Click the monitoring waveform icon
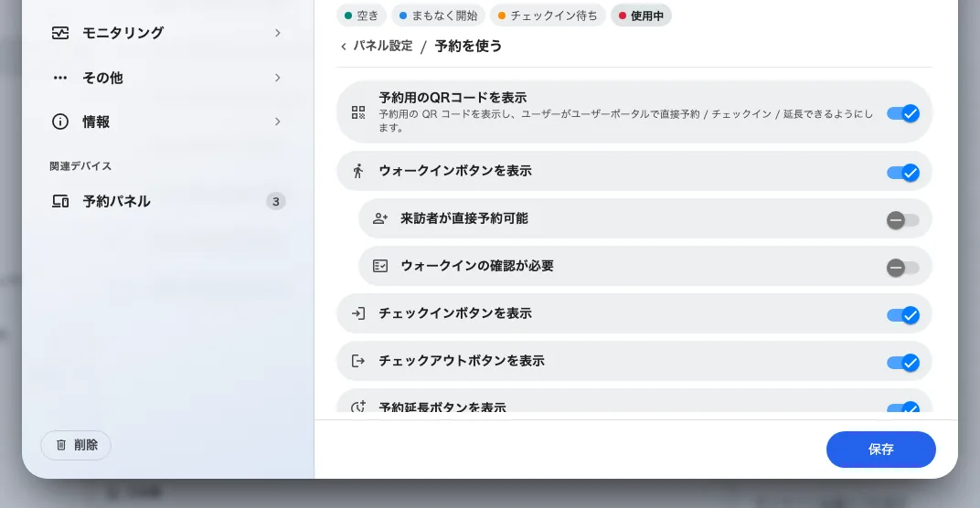The image size is (980, 508). click(x=60, y=33)
